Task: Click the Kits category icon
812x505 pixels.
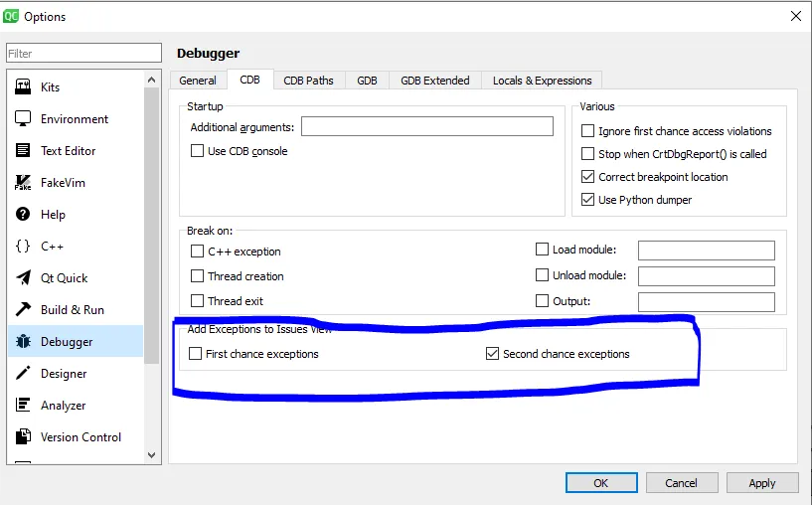Action: 23,87
